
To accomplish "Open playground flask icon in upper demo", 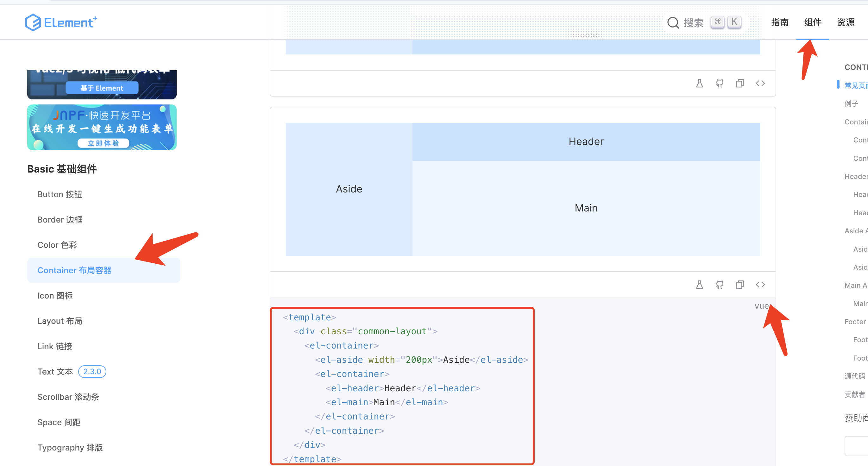I will tap(700, 83).
